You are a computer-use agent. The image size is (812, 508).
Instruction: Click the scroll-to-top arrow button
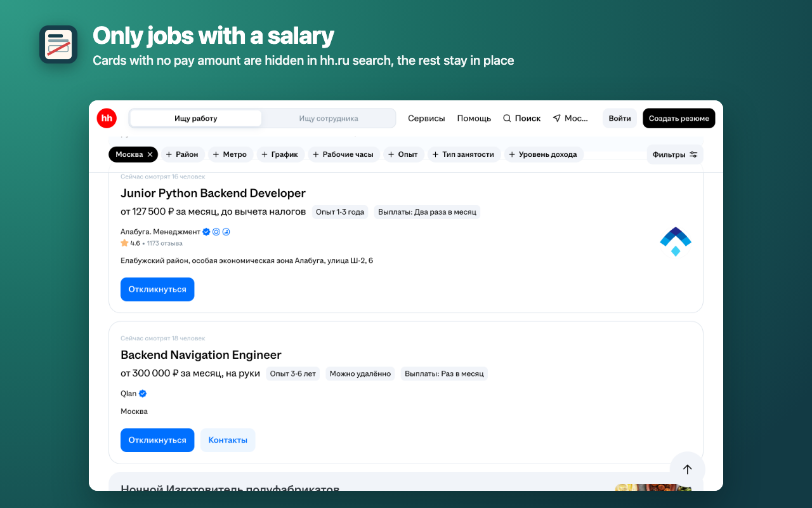pyautogui.click(x=688, y=469)
